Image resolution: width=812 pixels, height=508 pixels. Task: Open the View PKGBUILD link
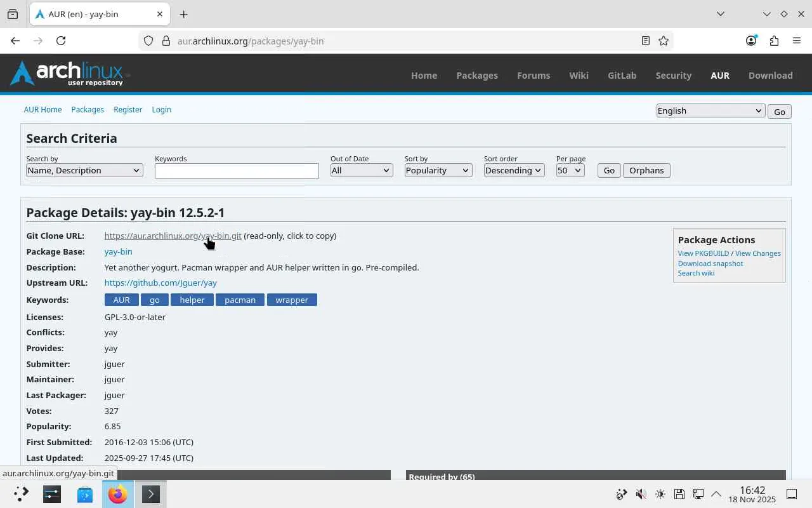click(704, 253)
